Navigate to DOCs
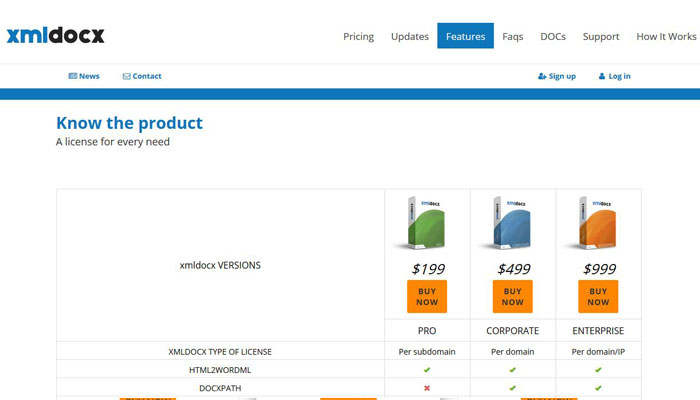The image size is (700, 400). [x=553, y=37]
